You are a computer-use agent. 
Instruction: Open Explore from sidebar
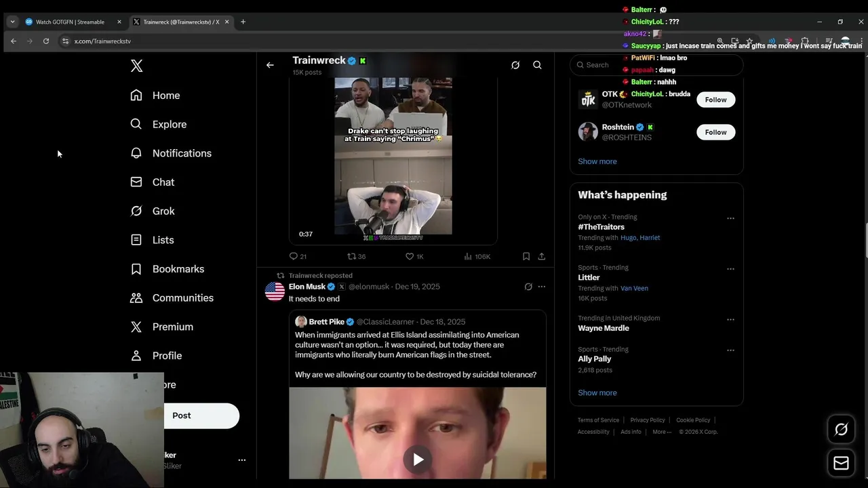pyautogui.click(x=159, y=124)
